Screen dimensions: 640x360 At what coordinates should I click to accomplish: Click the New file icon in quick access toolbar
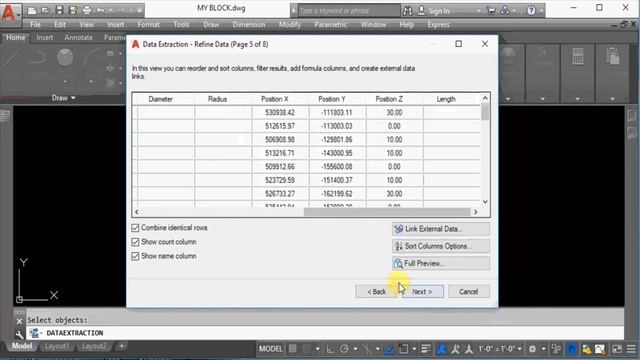coord(32,10)
